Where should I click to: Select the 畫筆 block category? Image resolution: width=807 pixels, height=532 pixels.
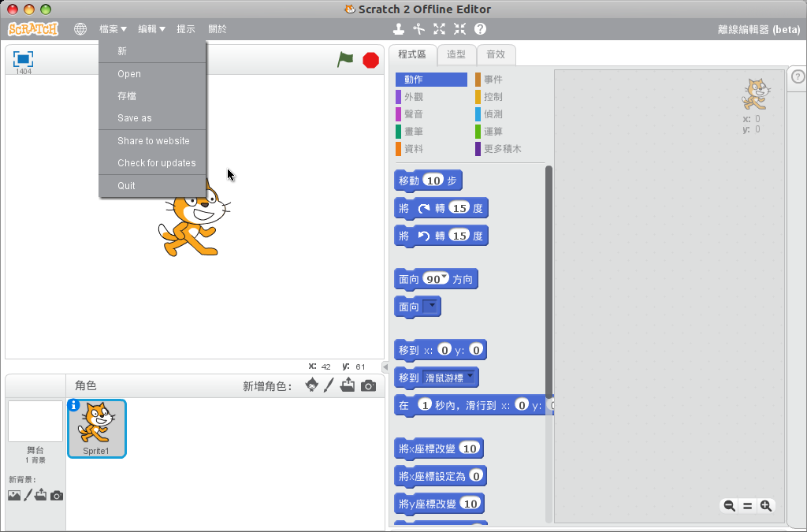(x=431, y=132)
